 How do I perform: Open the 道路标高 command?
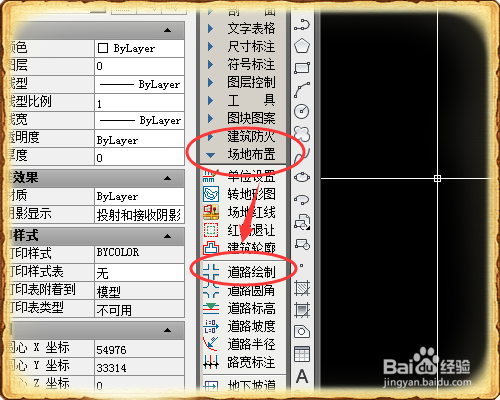click(251, 308)
